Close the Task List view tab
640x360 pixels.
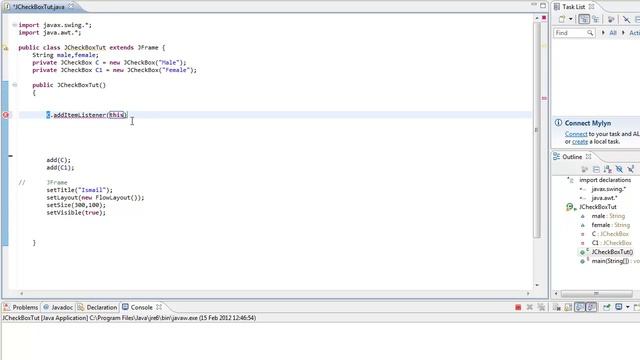pyautogui.click(x=591, y=7)
